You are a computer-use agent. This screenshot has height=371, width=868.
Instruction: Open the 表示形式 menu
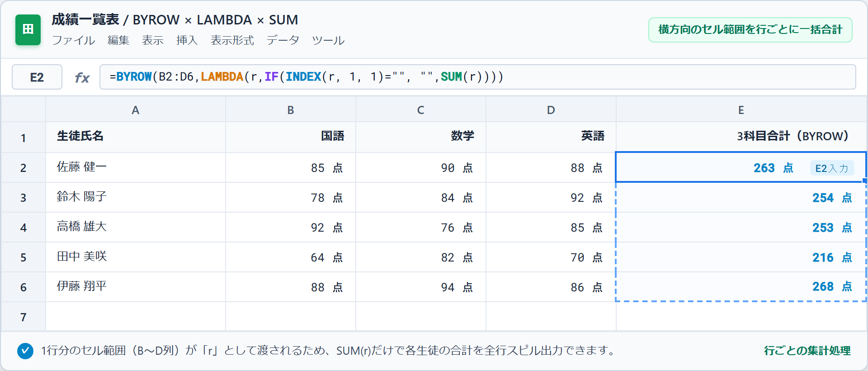pos(232,40)
